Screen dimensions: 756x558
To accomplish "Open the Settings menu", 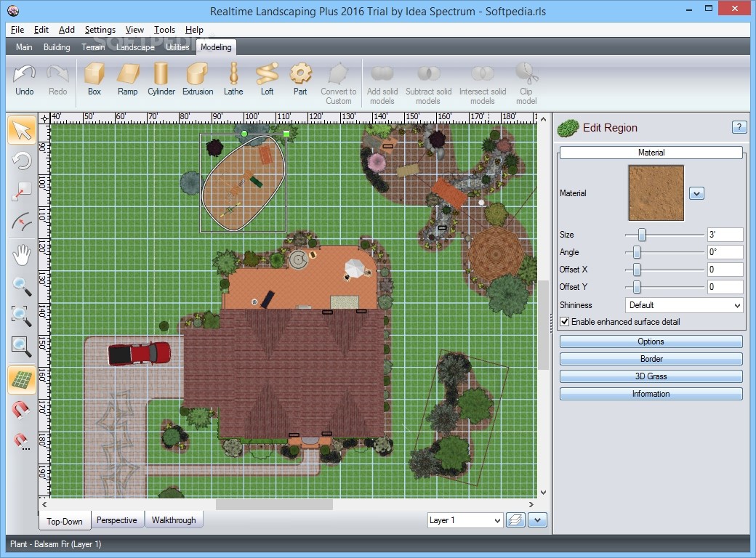I will click(100, 29).
